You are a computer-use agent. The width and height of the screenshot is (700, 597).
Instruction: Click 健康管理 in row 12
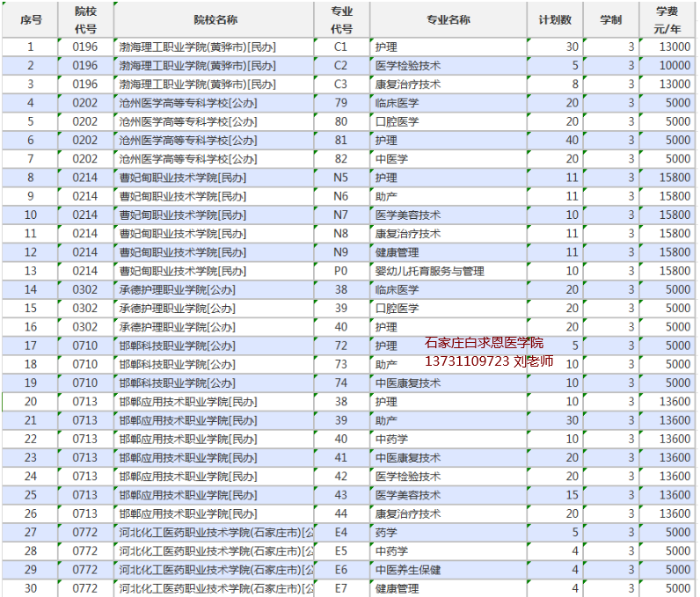(x=397, y=252)
